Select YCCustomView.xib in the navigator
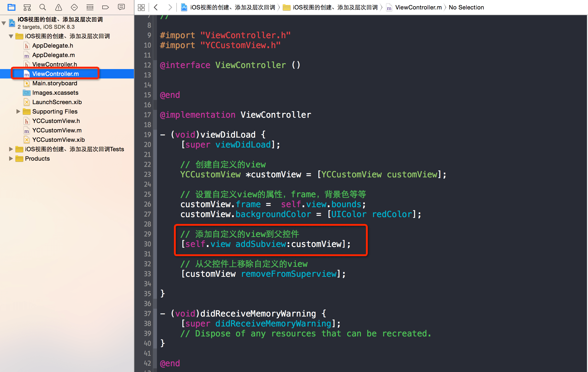The width and height of the screenshot is (588, 372). click(x=58, y=140)
